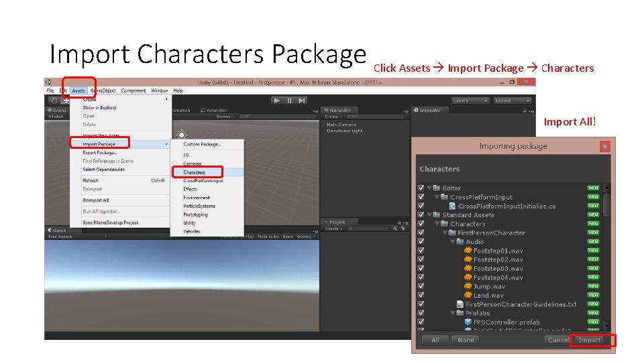
Task: Click the audio icon next to Jump.wav
Action: pyautogui.click(x=468, y=286)
